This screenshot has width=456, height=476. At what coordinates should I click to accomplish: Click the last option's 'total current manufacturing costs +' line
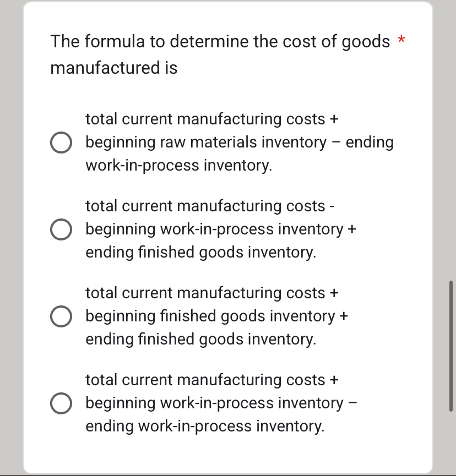tap(211, 380)
